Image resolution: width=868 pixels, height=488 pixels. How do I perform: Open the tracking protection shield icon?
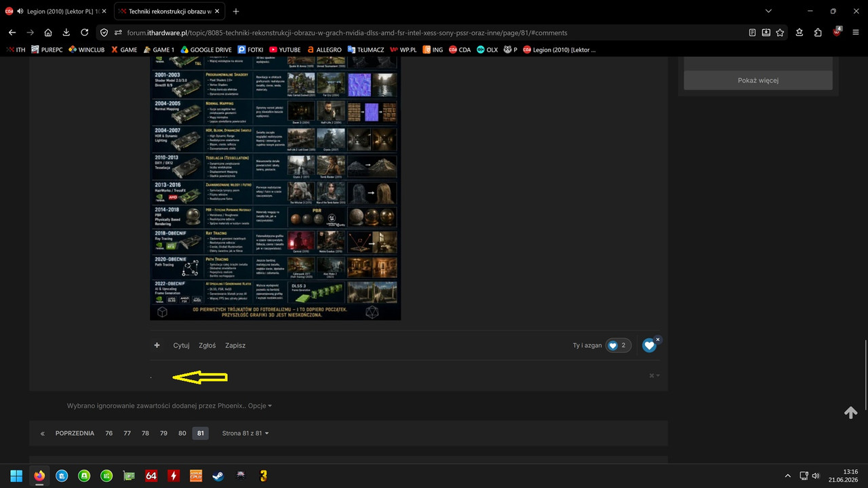(x=104, y=33)
